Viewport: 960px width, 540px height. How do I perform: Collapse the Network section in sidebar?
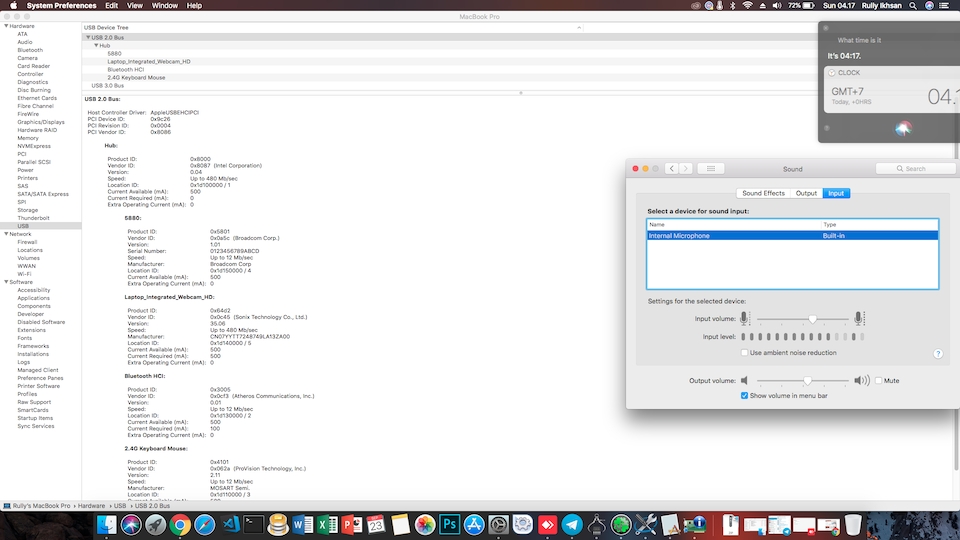point(6,234)
